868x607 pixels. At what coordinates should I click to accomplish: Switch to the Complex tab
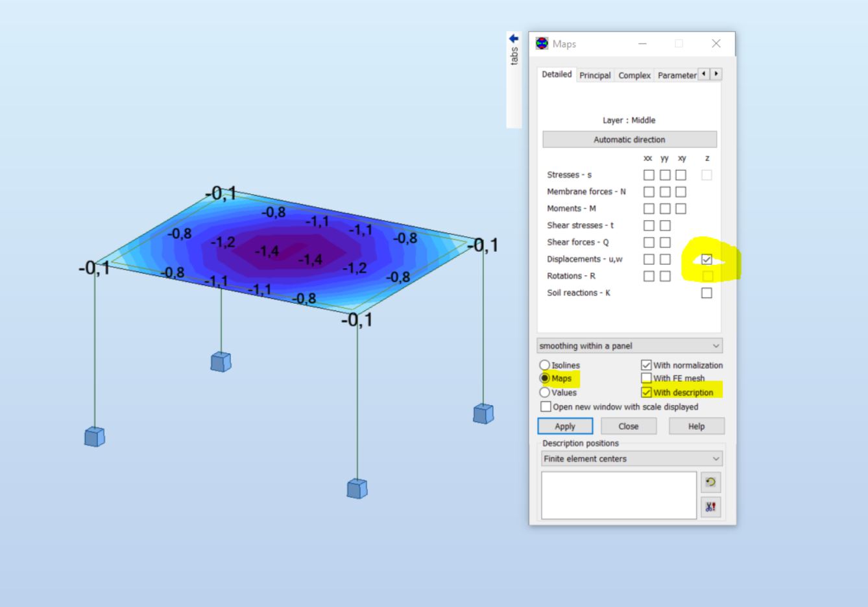634,75
